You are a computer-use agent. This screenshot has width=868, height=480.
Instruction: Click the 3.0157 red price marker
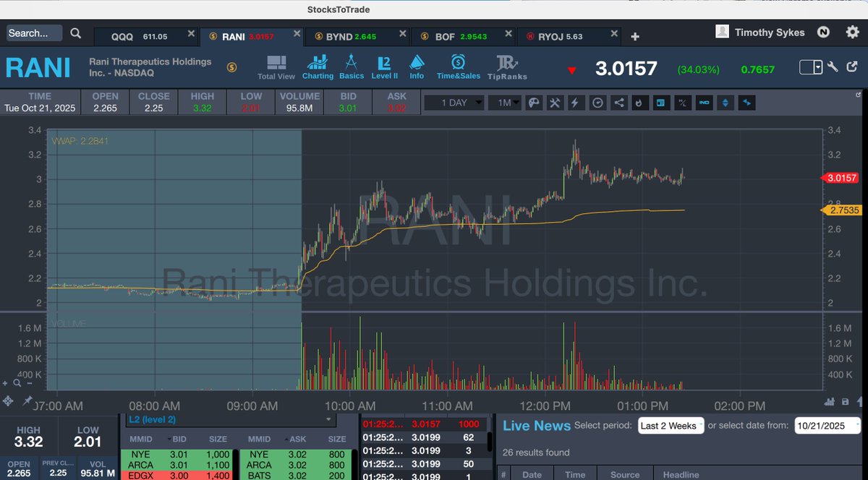840,178
